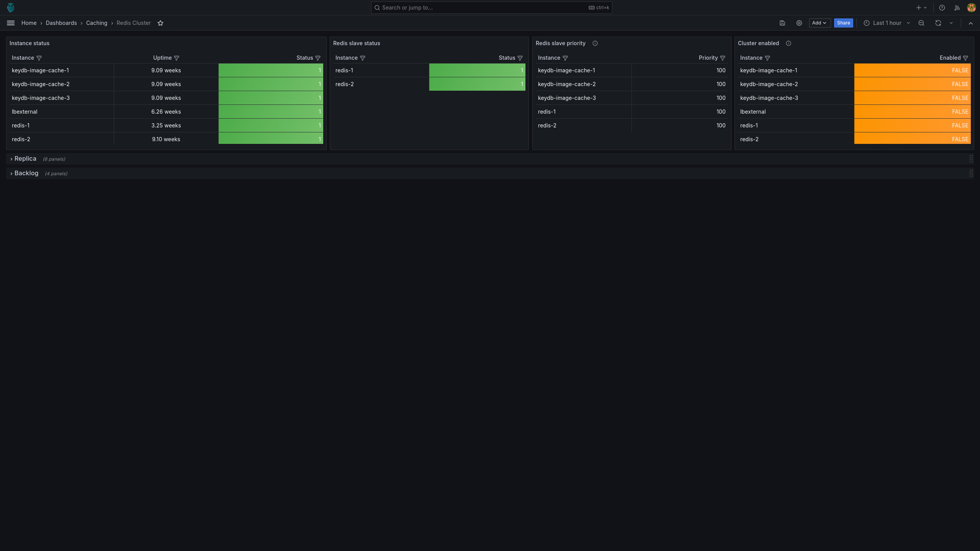Open the refresh interval dropdown
Screen dimensions: 980x551
pos(951,23)
